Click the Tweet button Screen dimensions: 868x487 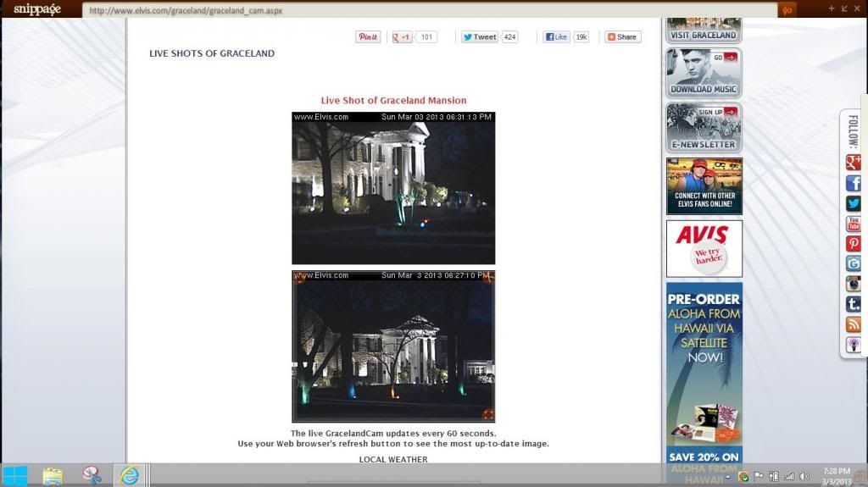pos(480,37)
